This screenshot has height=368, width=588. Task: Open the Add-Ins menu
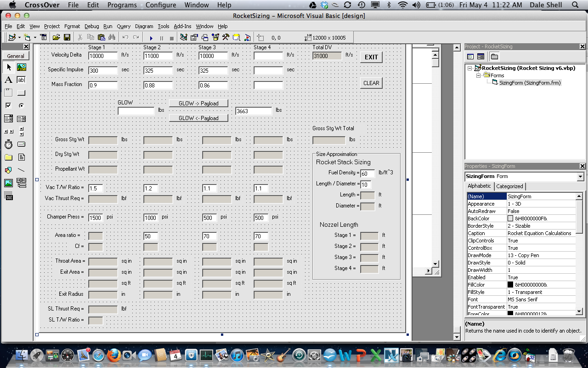(182, 26)
